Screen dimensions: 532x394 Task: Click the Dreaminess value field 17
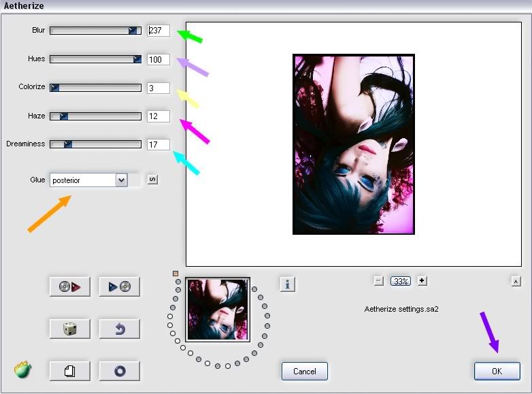[159, 145]
